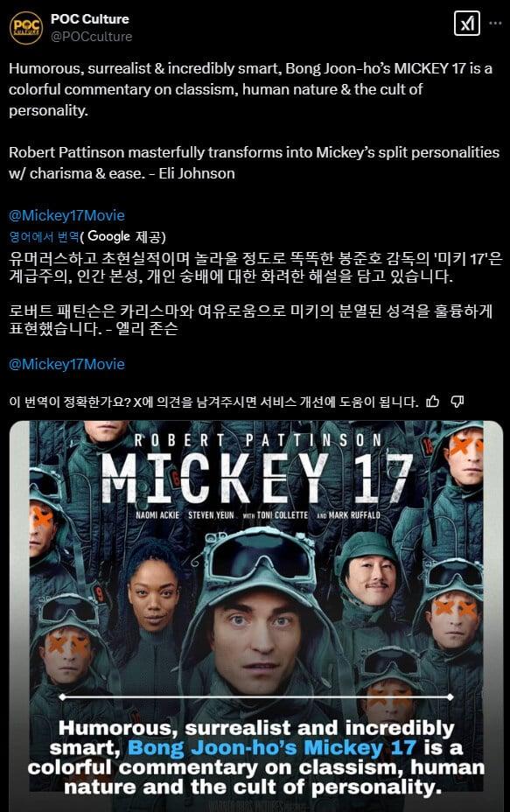
Task: Click the right diamond of white divider line
Action: tap(450, 697)
